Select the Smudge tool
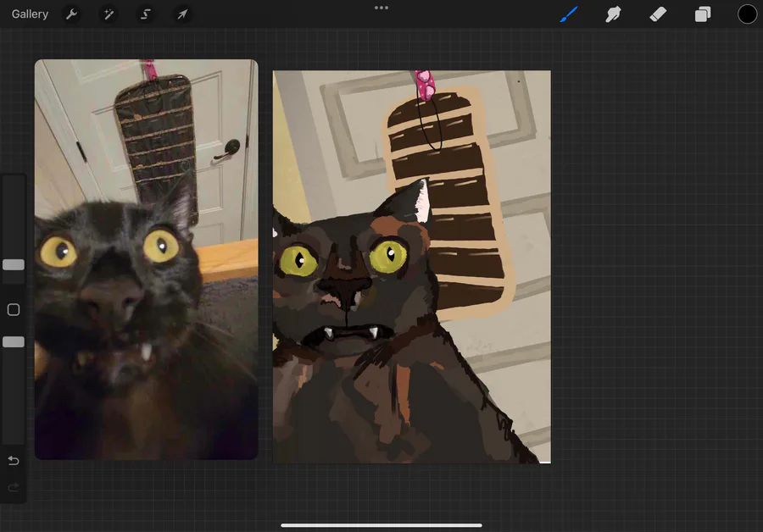Viewport: 763px width, 532px height. coord(613,14)
